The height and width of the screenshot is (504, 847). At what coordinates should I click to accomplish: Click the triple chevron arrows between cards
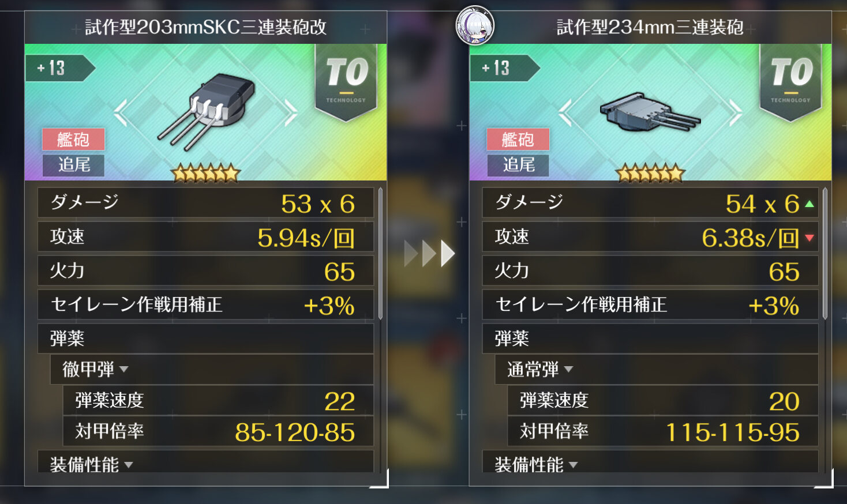[430, 253]
